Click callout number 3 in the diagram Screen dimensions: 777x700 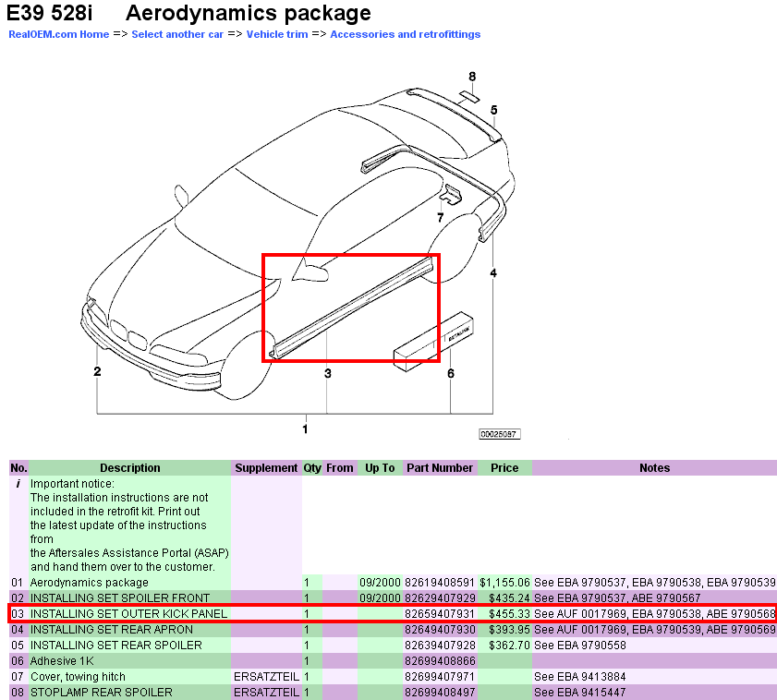328,373
